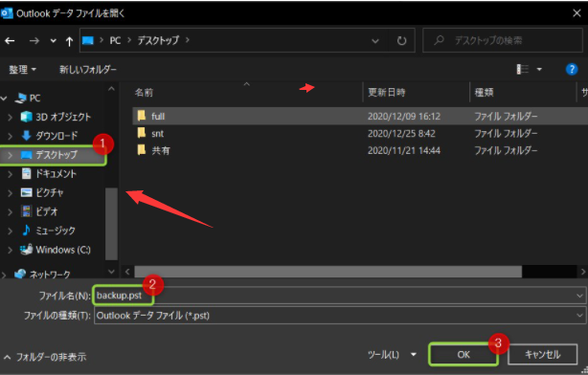Select the 共有 folder
The width and height of the screenshot is (588, 375).
click(161, 150)
